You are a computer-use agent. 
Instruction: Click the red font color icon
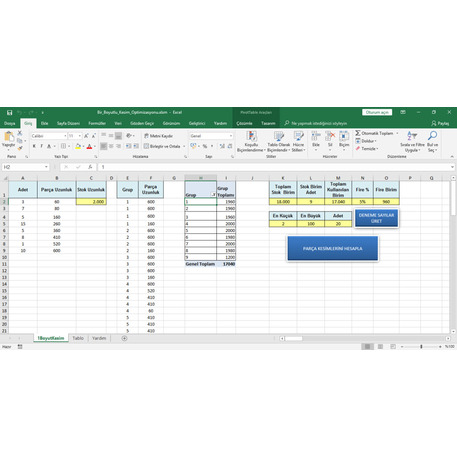click(89, 146)
